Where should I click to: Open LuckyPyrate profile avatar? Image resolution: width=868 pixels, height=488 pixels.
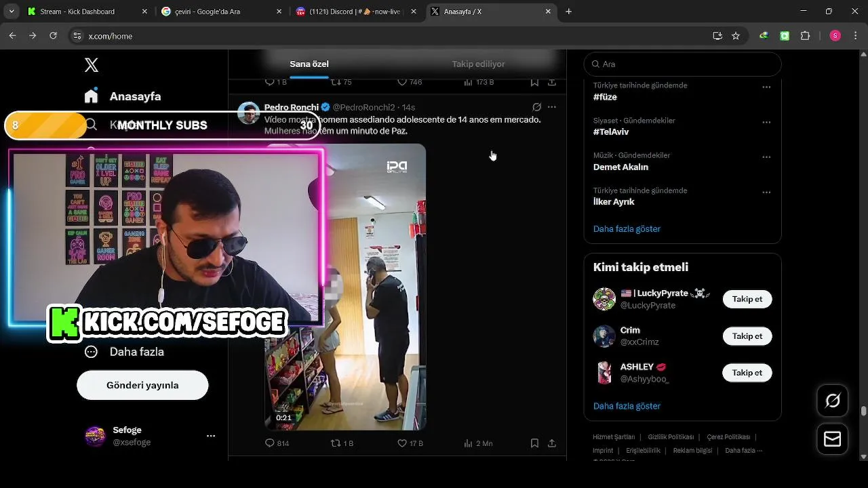coord(604,299)
